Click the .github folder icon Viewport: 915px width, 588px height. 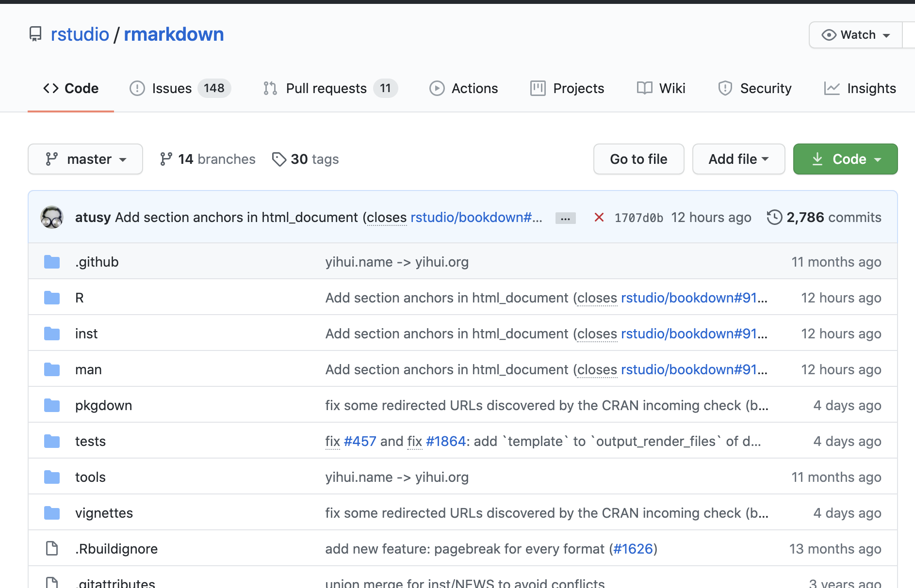[52, 262]
